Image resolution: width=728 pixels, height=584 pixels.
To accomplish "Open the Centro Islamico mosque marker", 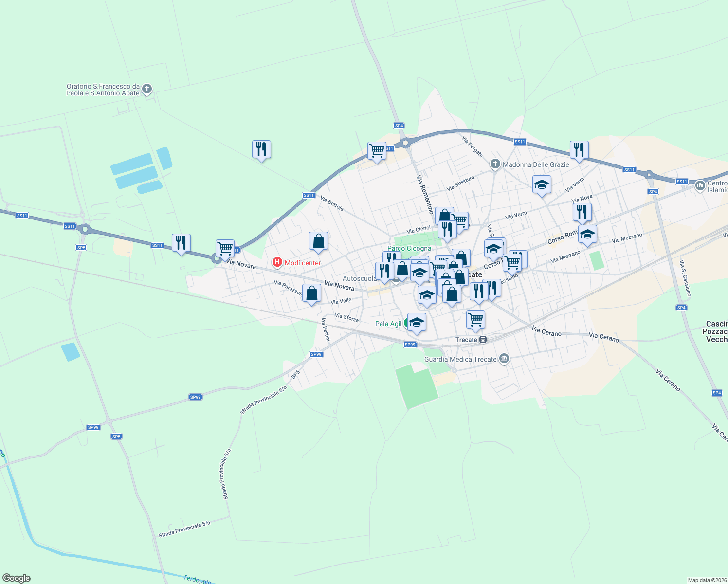I will (x=700, y=185).
